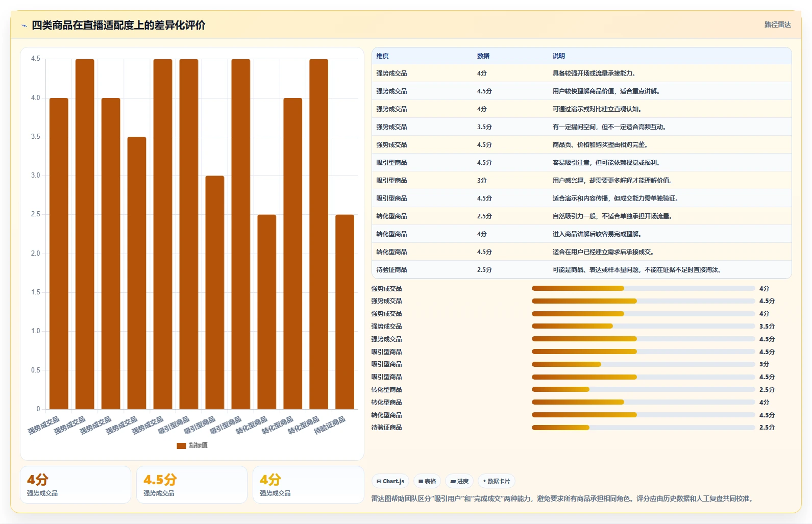Screen dimensions: 812x524
Task: Click the progress bar for 转化型商品 4分
Action: [643, 402]
